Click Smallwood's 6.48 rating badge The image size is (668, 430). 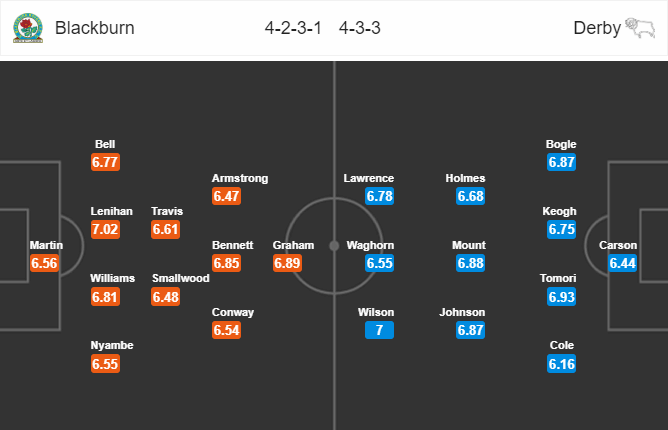166,297
